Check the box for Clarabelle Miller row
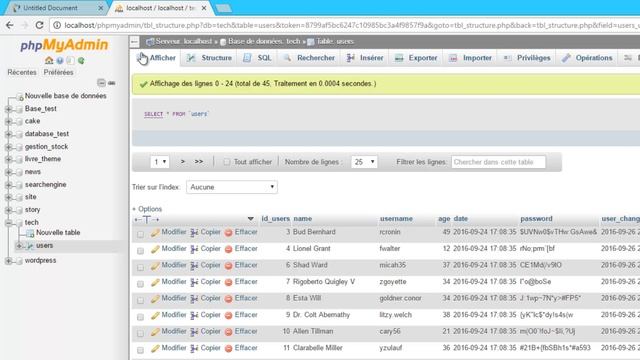The width and height of the screenshot is (640, 360). coord(140,350)
